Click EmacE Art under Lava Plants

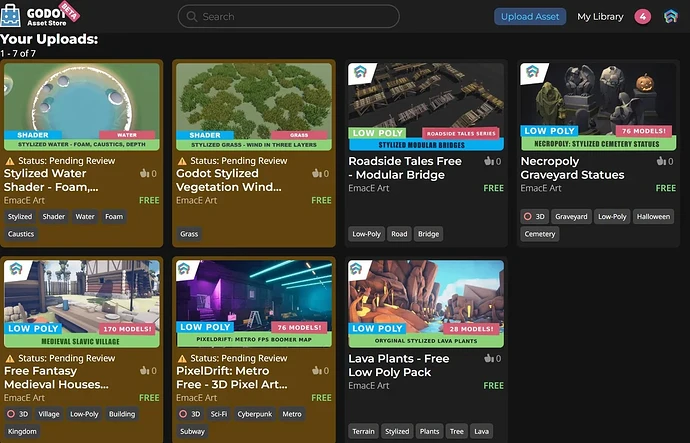point(369,386)
